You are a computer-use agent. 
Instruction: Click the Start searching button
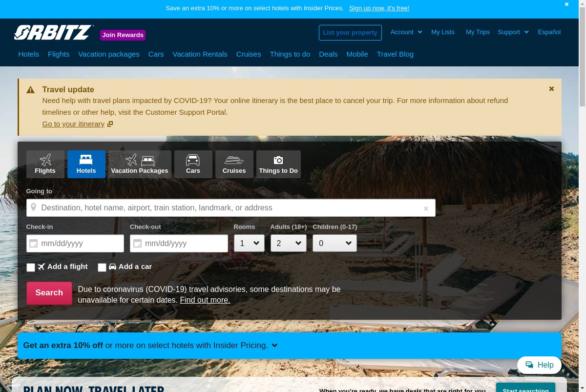coord(525,388)
